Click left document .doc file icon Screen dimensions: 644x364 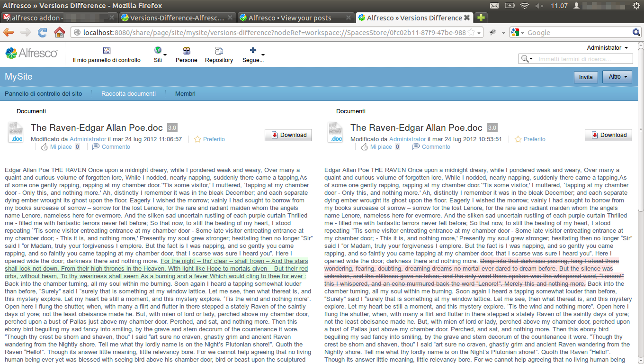click(x=15, y=133)
